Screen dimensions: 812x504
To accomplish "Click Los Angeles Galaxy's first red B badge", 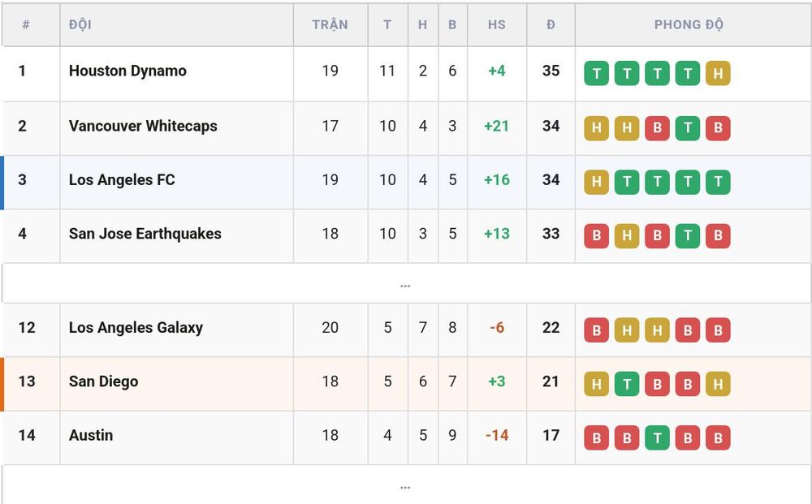I will [597, 330].
